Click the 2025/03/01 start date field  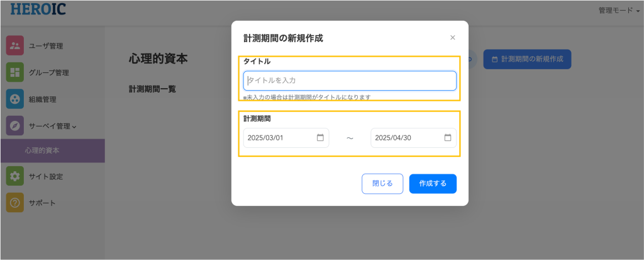click(x=286, y=138)
